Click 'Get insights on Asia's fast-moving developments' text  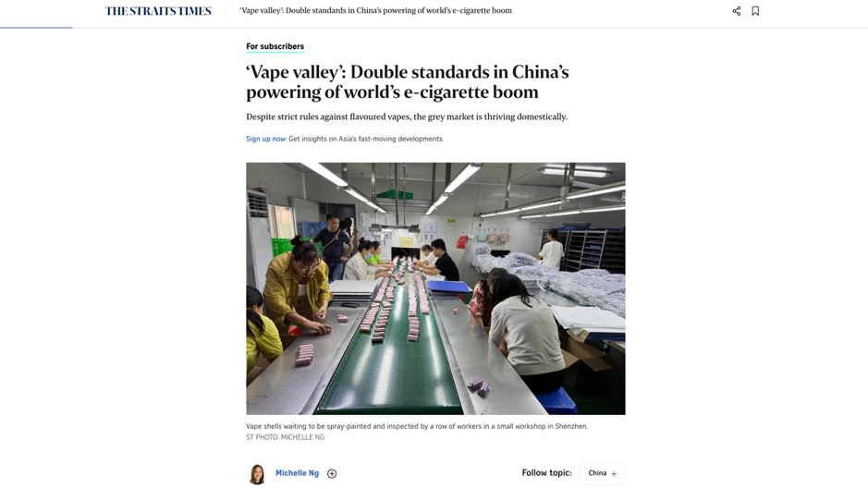pyautogui.click(x=365, y=139)
